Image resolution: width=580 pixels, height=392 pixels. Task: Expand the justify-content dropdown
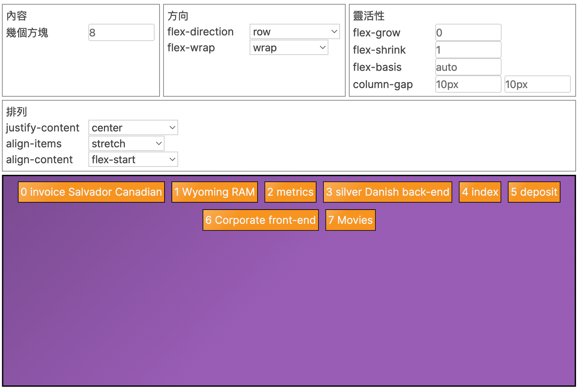pyautogui.click(x=133, y=128)
